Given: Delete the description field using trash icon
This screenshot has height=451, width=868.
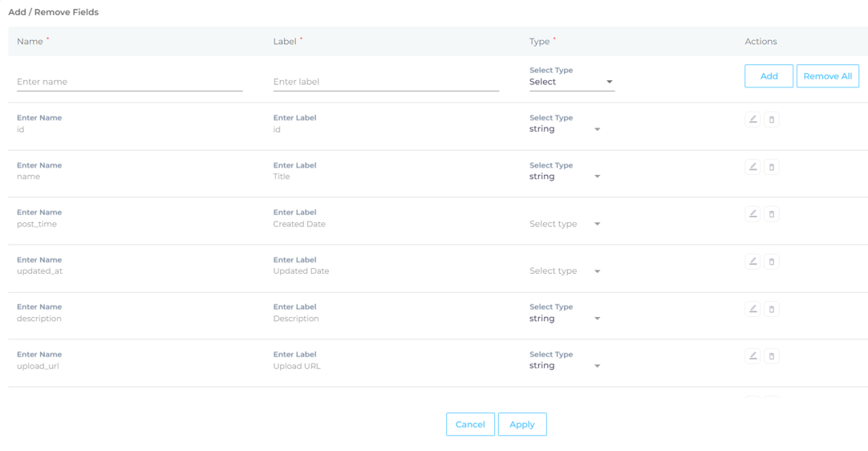Looking at the screenshot, I should click(772, 309).
